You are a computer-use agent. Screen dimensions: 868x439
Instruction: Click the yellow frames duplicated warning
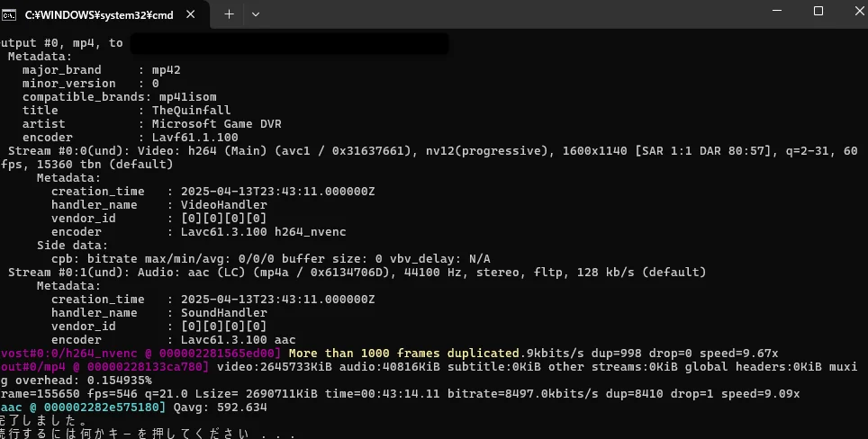[x=404, y=354]
